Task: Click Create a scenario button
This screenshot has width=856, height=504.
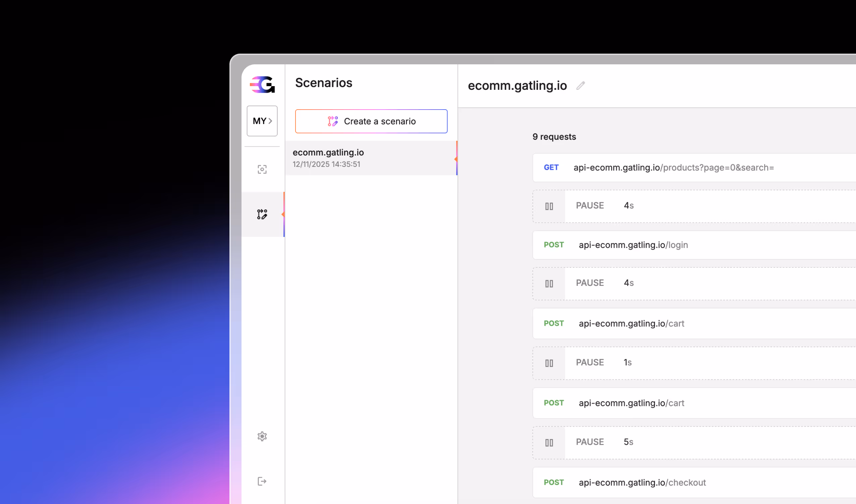Action: (371, 121)
